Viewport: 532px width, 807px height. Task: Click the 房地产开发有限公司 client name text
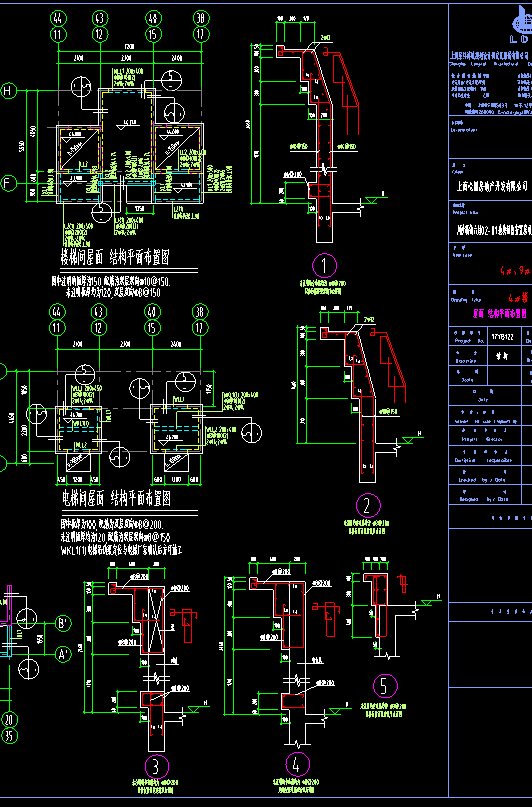493,185
